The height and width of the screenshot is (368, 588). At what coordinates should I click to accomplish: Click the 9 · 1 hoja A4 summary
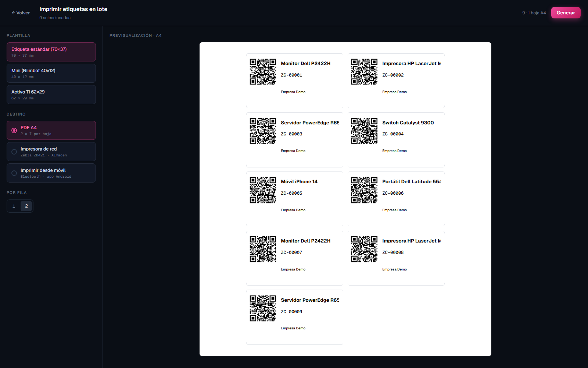click(x=534, y=13)
